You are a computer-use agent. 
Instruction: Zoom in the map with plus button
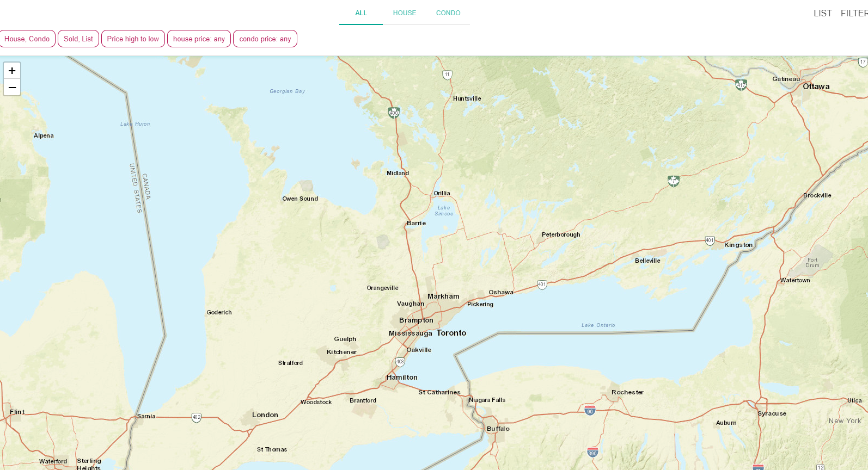(x=12, y=71)
